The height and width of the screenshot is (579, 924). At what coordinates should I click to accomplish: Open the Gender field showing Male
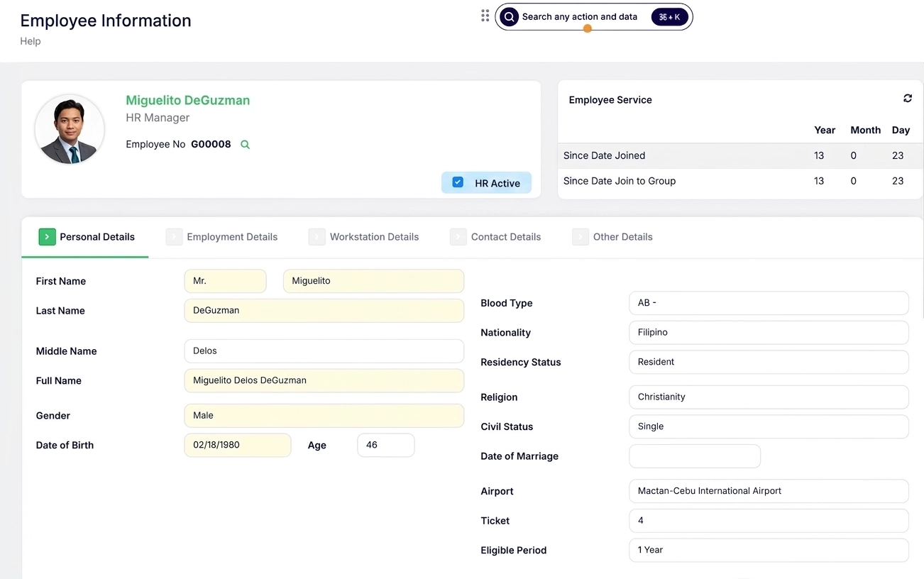pyautogui.click(x=324, y=416)
